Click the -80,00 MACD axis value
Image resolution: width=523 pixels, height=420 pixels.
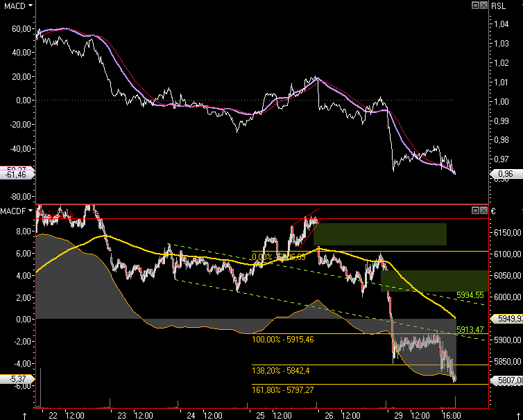[20, 197]
